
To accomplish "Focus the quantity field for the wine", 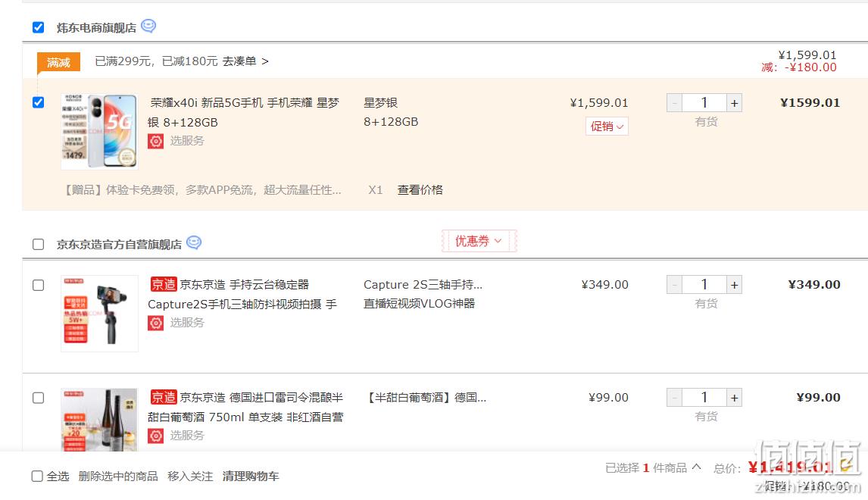I will click(x=704, y=398).
